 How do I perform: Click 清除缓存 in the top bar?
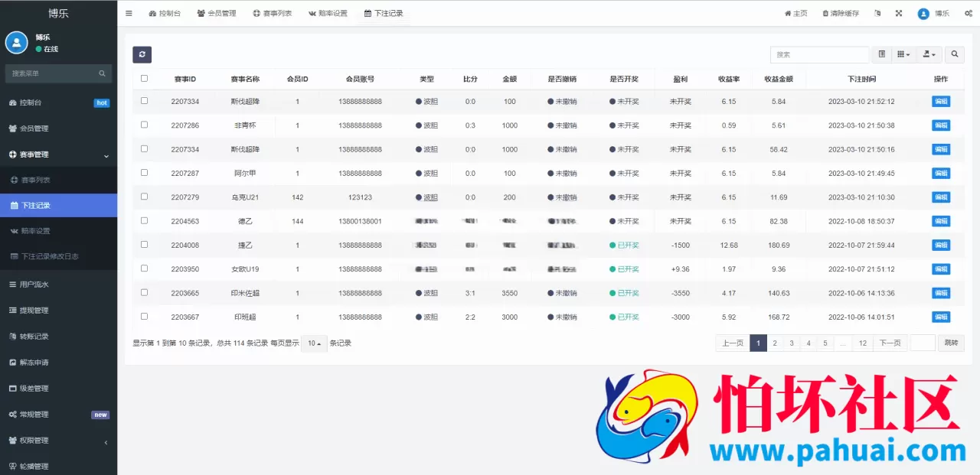[841, 13]
